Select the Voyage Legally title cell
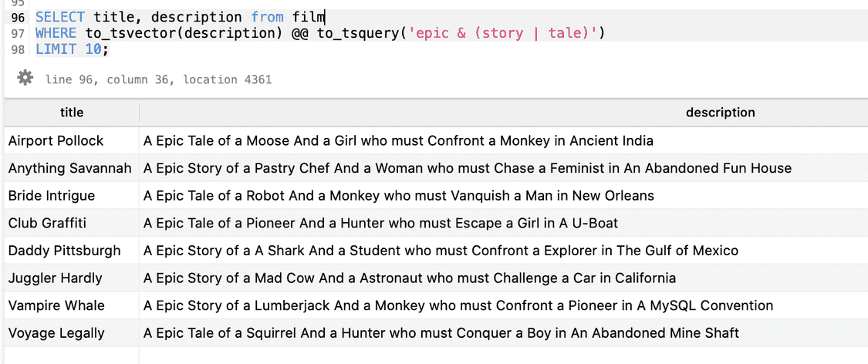This screenshot has width=868, height=364. (56, 334)
